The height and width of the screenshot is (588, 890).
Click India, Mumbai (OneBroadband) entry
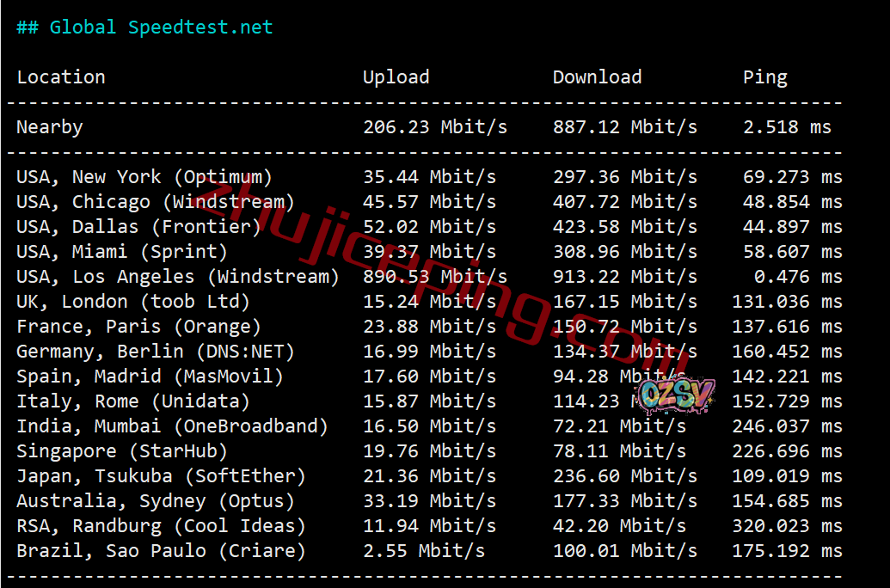pos(172,426)
